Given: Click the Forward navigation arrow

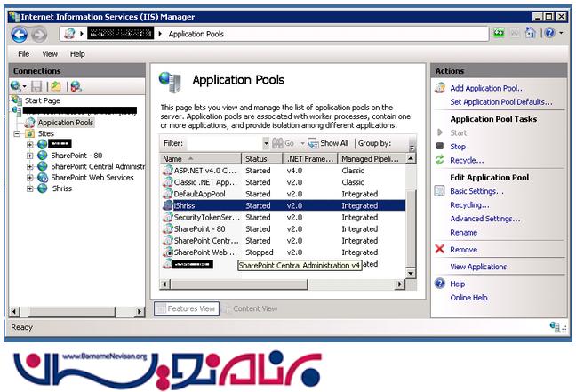Looking at the screenshot, I should 39,35.
